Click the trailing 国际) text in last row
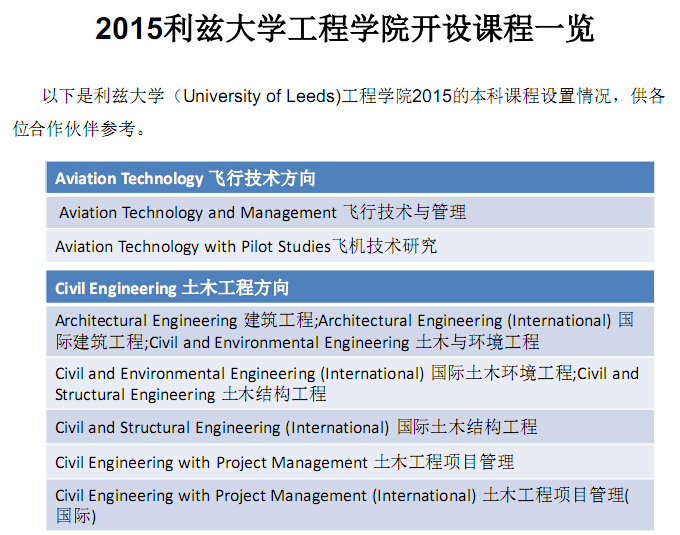The width and height of the screenshot is (680, 535). coord(76,516)
